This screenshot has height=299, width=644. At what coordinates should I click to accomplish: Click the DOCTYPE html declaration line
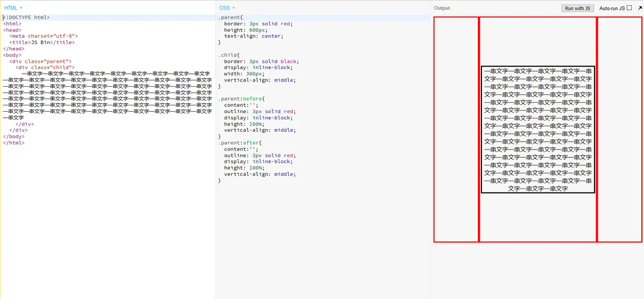(26, 17)
